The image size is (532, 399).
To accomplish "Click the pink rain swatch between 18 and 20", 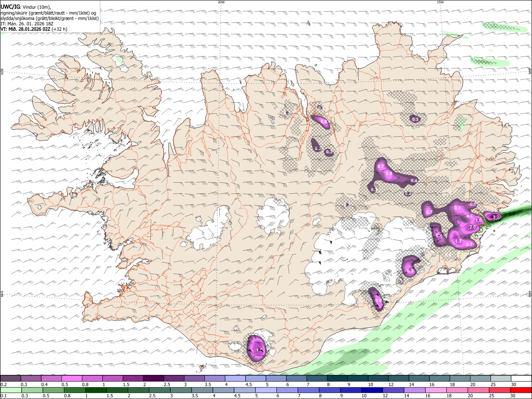I will click(457, 390).
